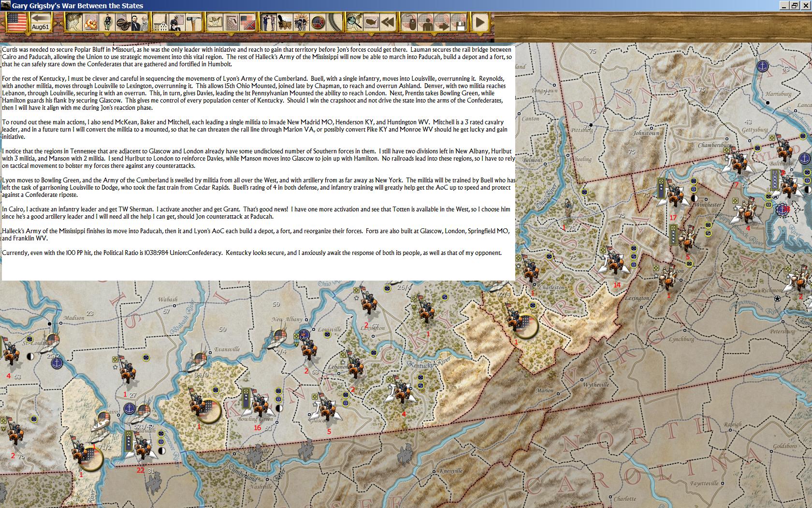812x508 pixels.
Task: Select the railroad track icon
Action: pyautogui.click(x=334, y=22)
